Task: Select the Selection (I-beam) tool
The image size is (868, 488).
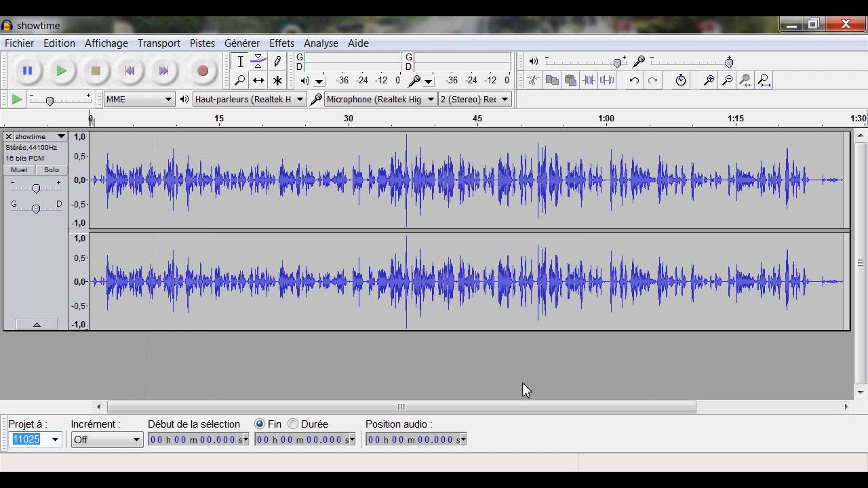Action: (240, 62)
